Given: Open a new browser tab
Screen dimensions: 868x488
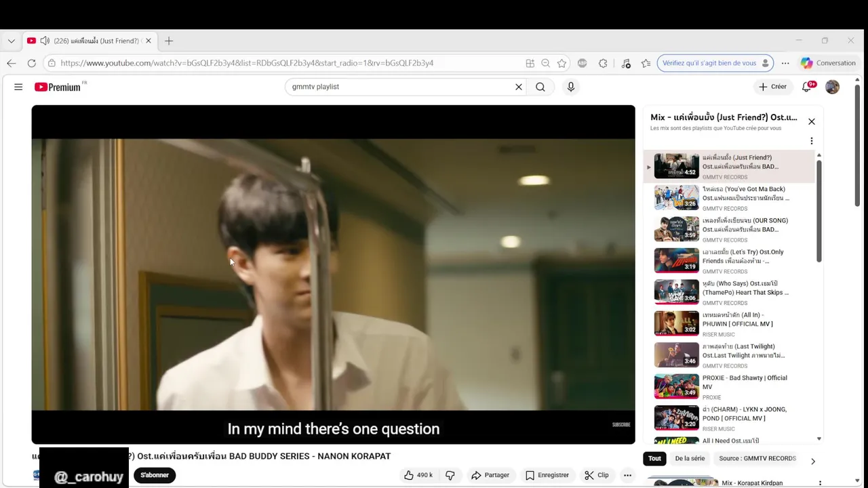Looking at the screenshot, I should (169, 41).
